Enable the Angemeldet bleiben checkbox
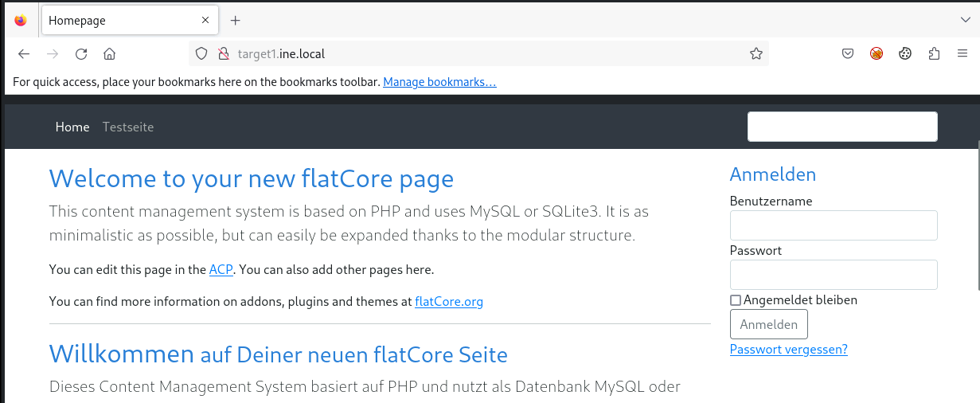The height and width of the screenshot is (403, 980). pyautogui.click(x=736, y=300)
